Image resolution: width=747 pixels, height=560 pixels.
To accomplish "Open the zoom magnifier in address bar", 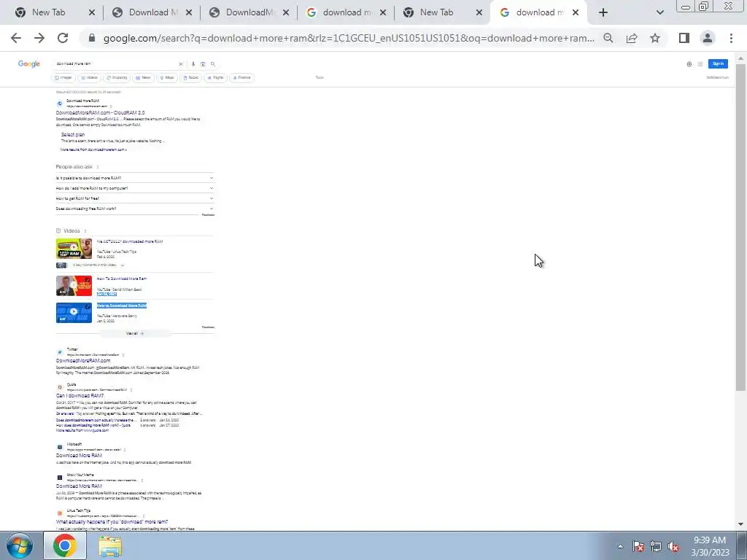I will (608, 38).
